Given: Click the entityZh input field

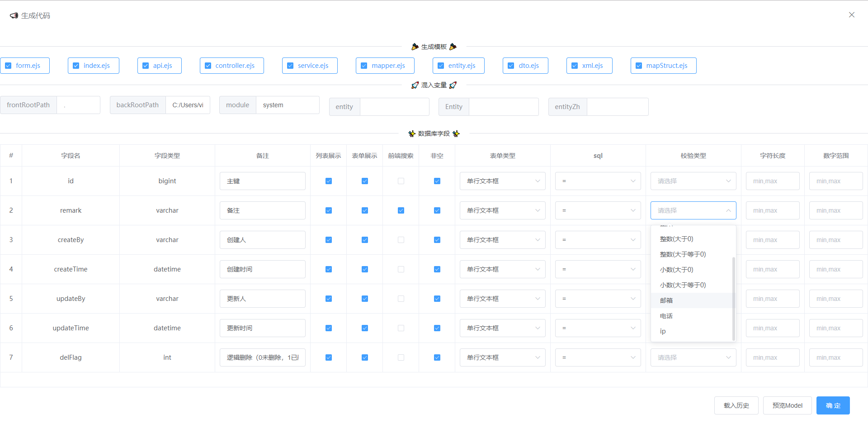Looking at the screenshot, I should (618, 107).
